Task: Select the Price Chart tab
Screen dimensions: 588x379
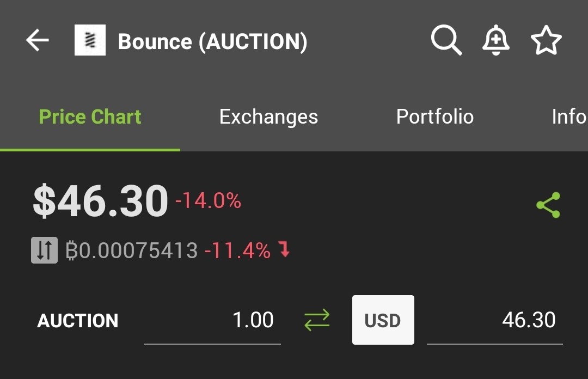Action: [90, 117]
